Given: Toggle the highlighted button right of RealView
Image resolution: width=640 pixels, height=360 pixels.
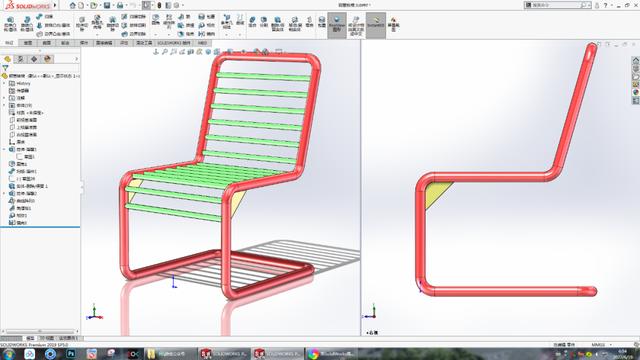Looking at the screenshot, I should pos(376,25).
